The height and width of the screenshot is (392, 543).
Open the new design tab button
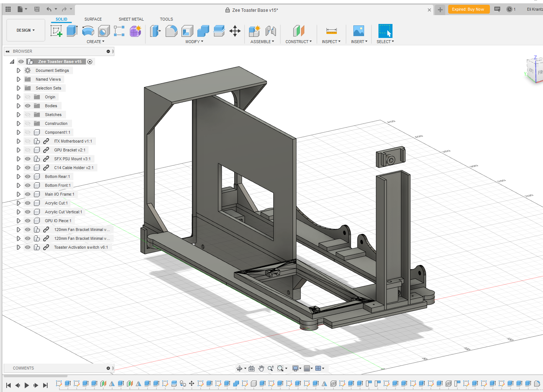440,10
